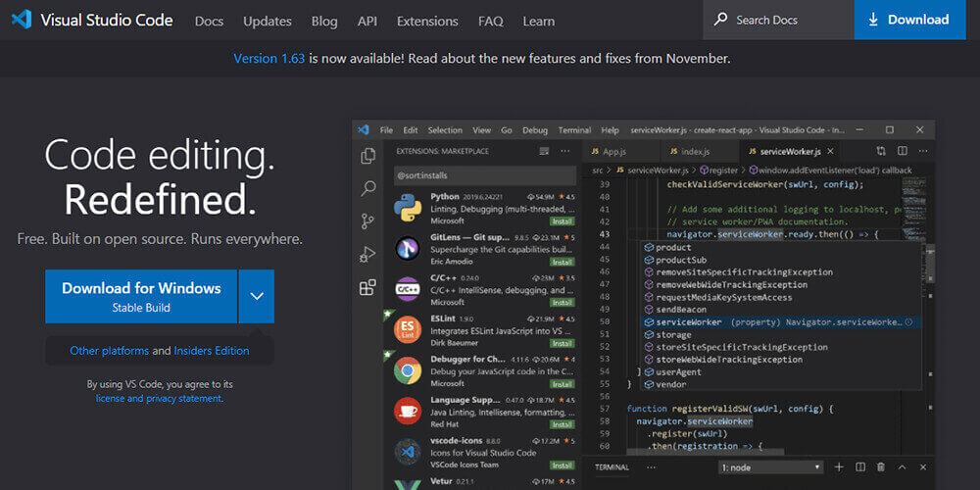Open the license and privacy statement link
Image resolution: width=980 pixels, height=490 pixels.
(x=159, y=398)
